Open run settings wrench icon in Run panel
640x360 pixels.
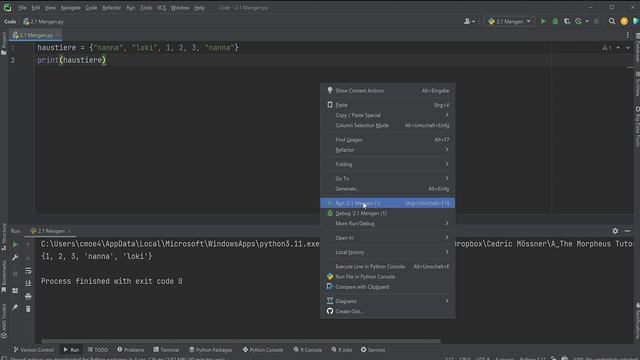point(15,258)
